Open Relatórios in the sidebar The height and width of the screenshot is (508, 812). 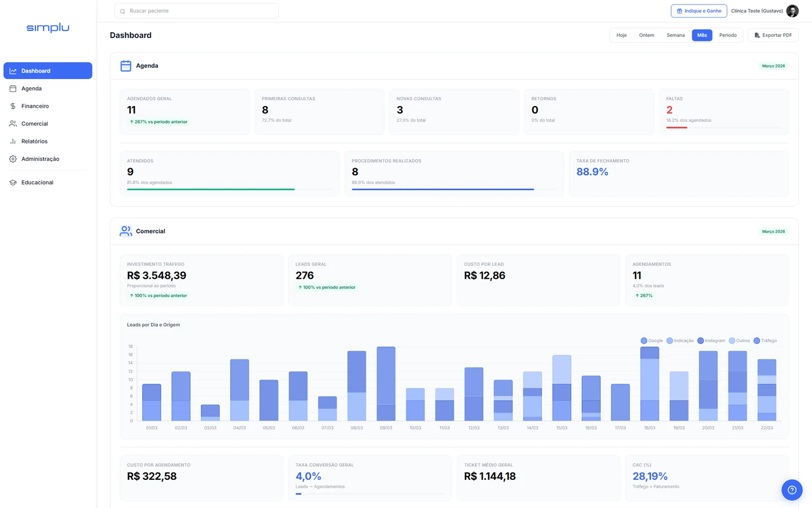pos(34,142)
